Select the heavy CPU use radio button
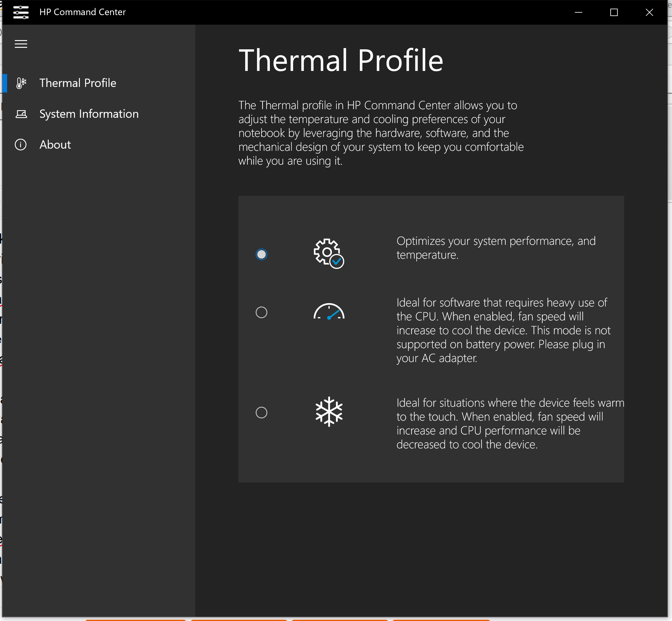This screenshot has height=621, width=672. (x=261, y=313)
